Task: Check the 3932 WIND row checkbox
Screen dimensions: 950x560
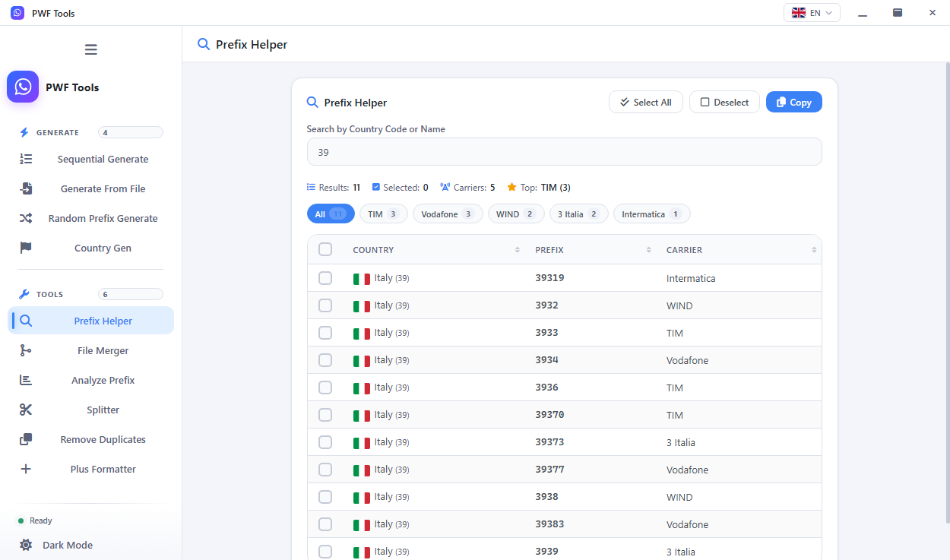Action: [x=325, y=305]
